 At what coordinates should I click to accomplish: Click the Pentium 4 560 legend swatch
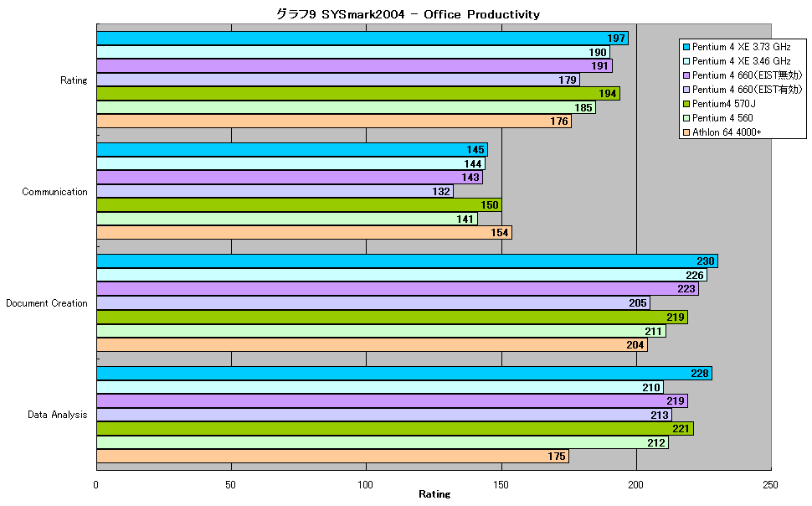click(x=686, y=118)
